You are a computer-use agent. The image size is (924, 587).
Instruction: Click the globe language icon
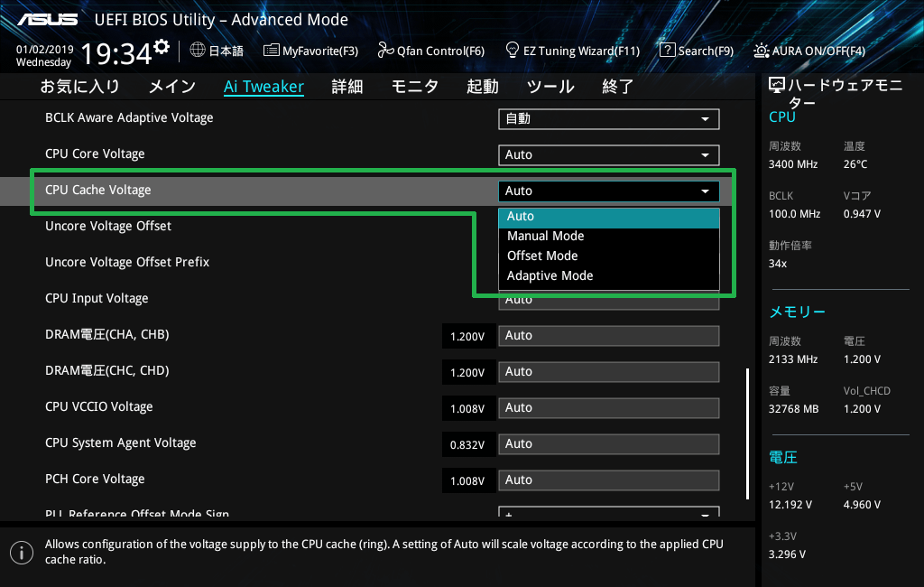click(198, 51)
